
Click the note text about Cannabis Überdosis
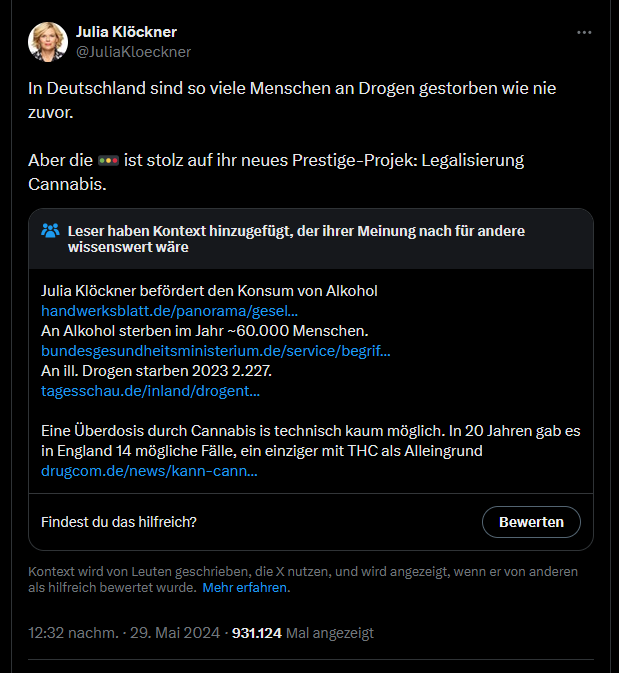tap(311, 441)
